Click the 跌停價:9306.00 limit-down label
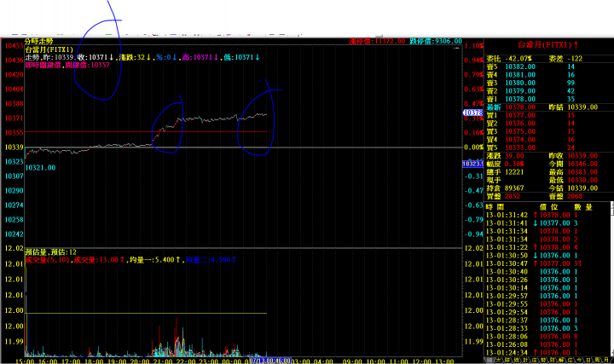Image resolution: width=614 pixels, height=364 pixels. point(436,41)
